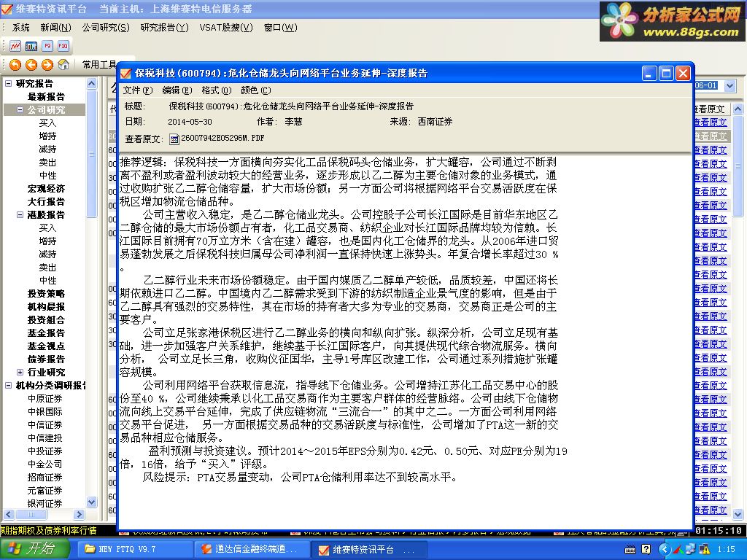Image resolution: width=747 pixels, height=560 pixels.
Task: Switch to 维赛特资讯平台 taskbar item
Action: (367, 550)
